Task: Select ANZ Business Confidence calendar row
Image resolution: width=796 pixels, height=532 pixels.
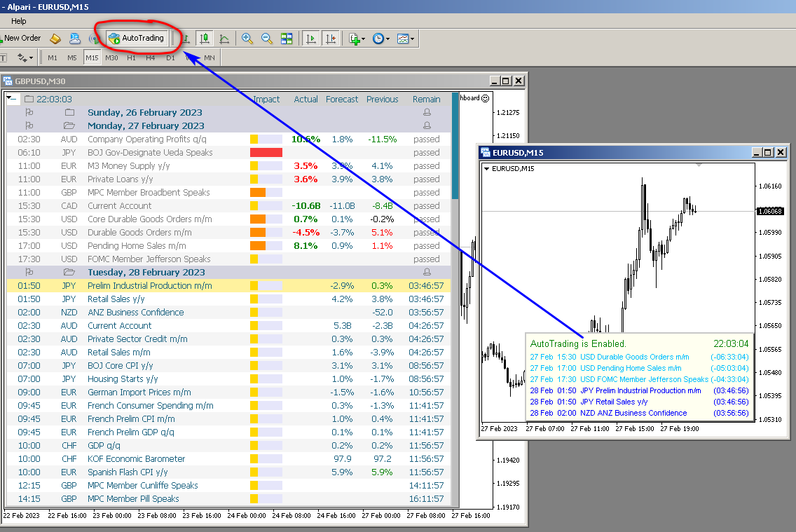Action: pyautogui.click(x=228, y=312)
